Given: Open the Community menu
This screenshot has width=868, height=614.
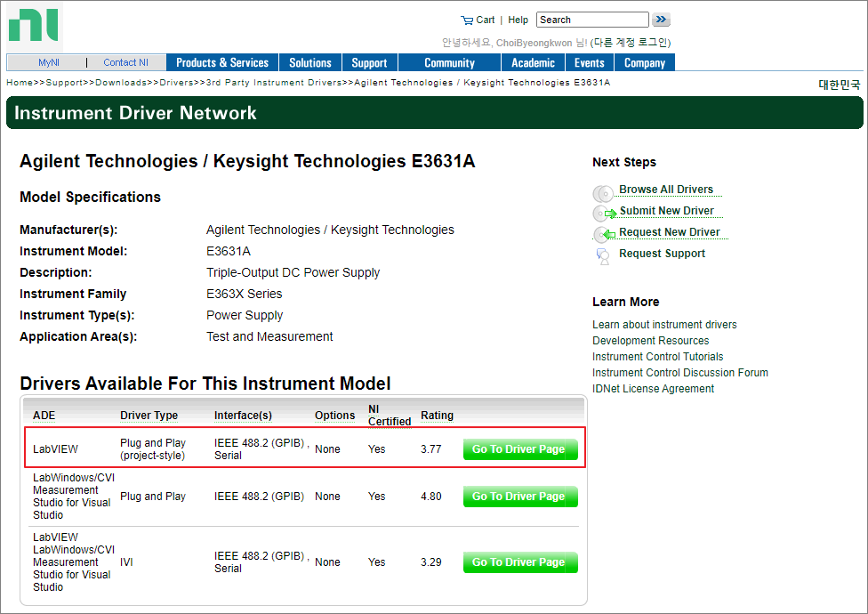Looking at the screenshot, I should [x=449, y=62].
